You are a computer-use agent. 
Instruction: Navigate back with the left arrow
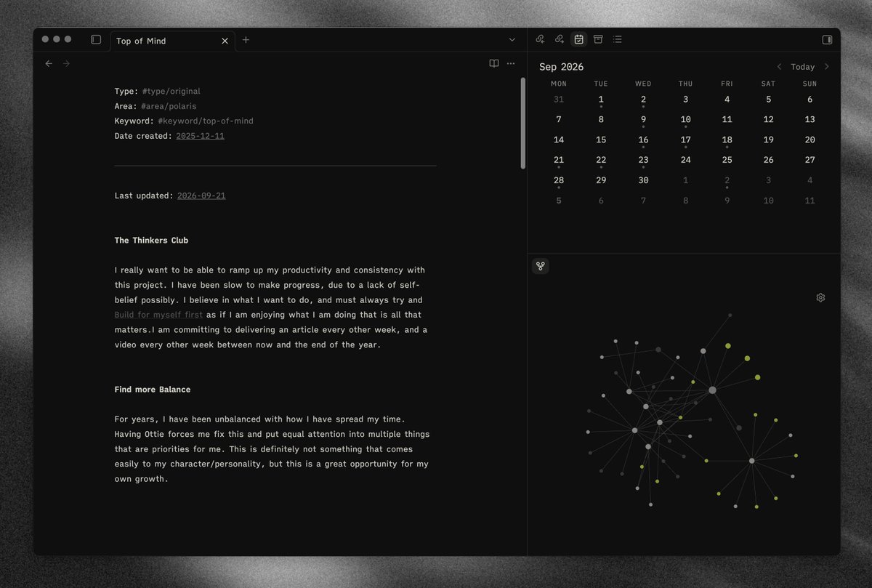pos(49,64)
